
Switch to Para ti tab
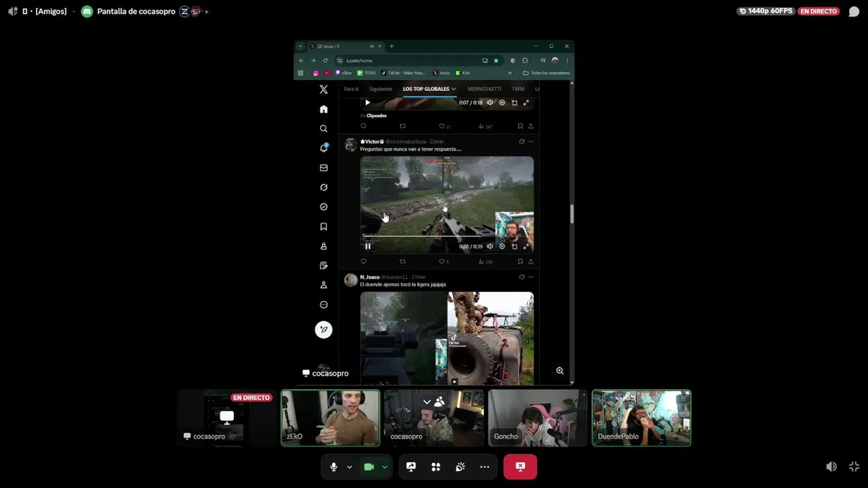click(351, 89)
